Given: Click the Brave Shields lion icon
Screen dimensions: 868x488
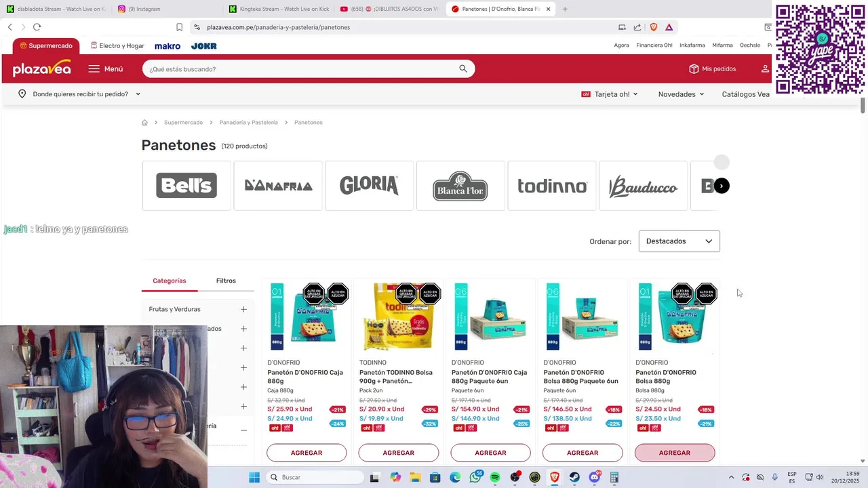Looking at the screenshot, I should tap(654, 27).
